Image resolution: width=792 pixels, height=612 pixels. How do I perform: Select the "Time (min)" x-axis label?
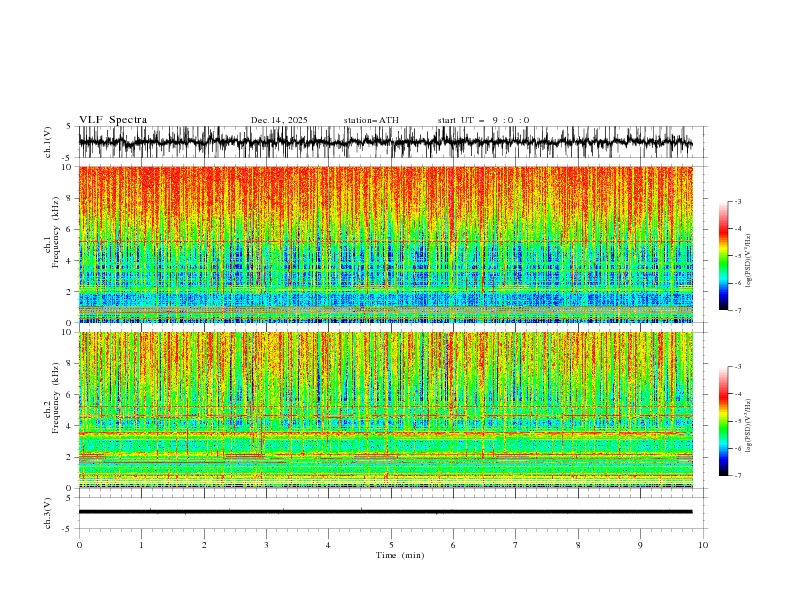400,555
